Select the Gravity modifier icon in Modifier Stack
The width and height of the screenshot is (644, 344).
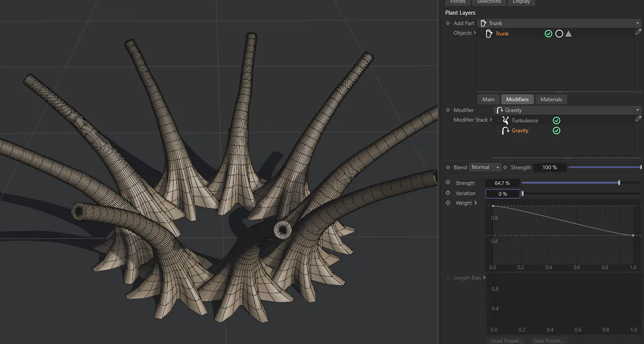pyautogui.click(x=505, y=130)
